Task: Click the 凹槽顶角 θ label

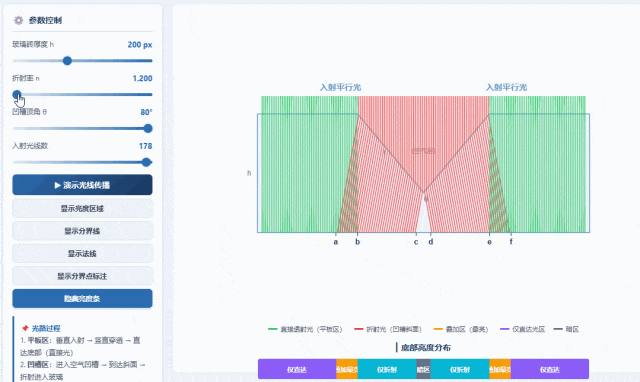Action: [29, 112]
